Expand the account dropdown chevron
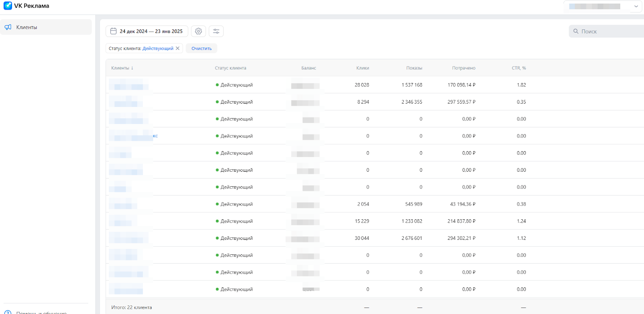This screenshot has width=644, height=314. click(636, 6)
